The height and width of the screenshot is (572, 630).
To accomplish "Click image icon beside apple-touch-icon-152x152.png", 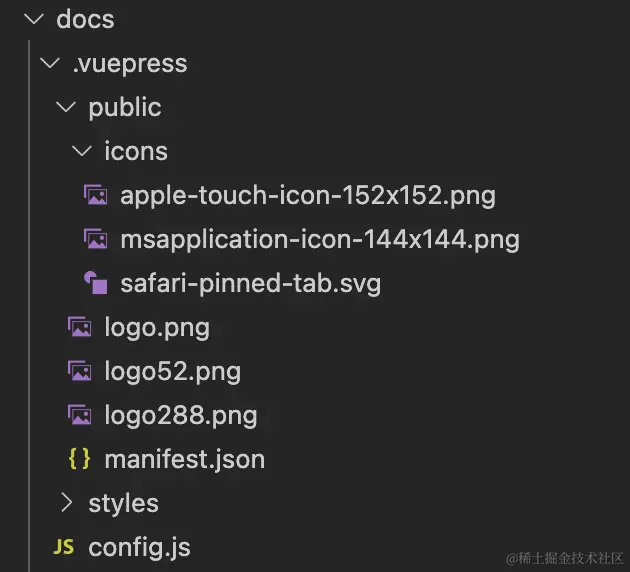I will click(x=96, y=195).
